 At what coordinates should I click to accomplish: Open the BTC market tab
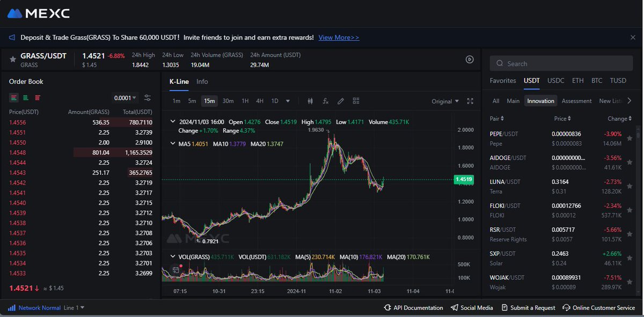coord(597,80)
